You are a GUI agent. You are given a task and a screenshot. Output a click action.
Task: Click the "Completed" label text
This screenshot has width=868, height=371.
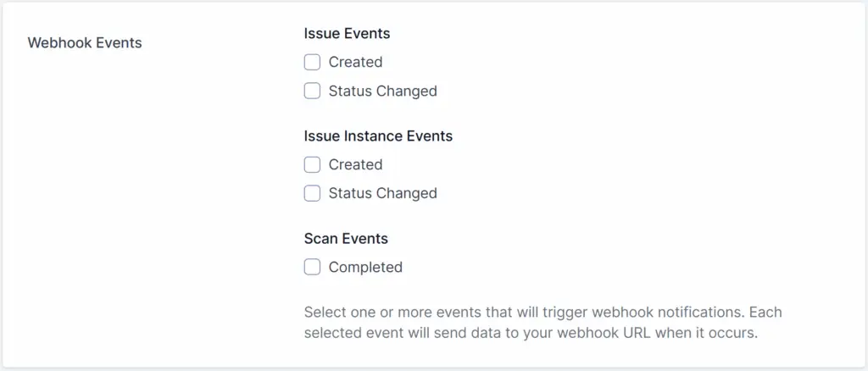click(x=365, y=267)
